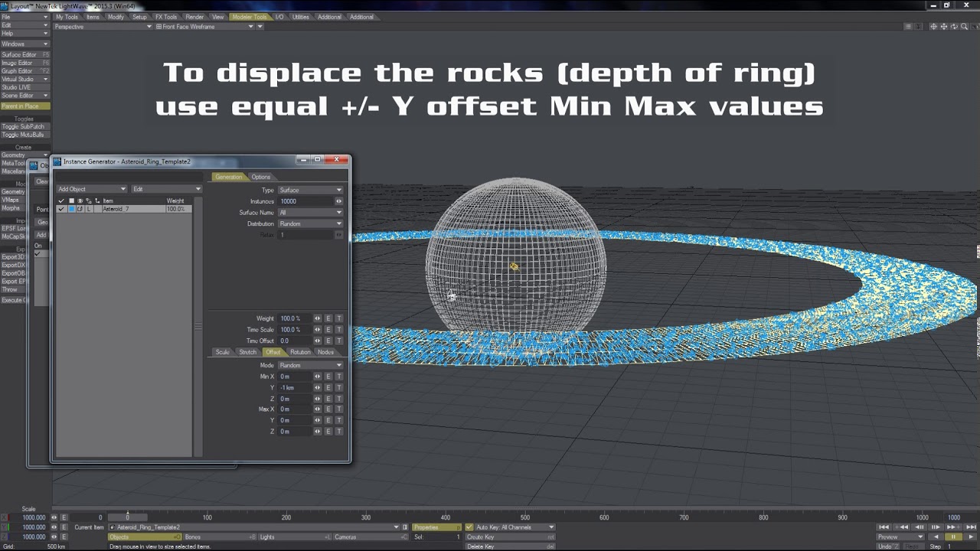Screen dimensions: 980x551
Task: Open the Current Item Asteroid_Ring_Template2 dropdown
Action: [254, 527]
